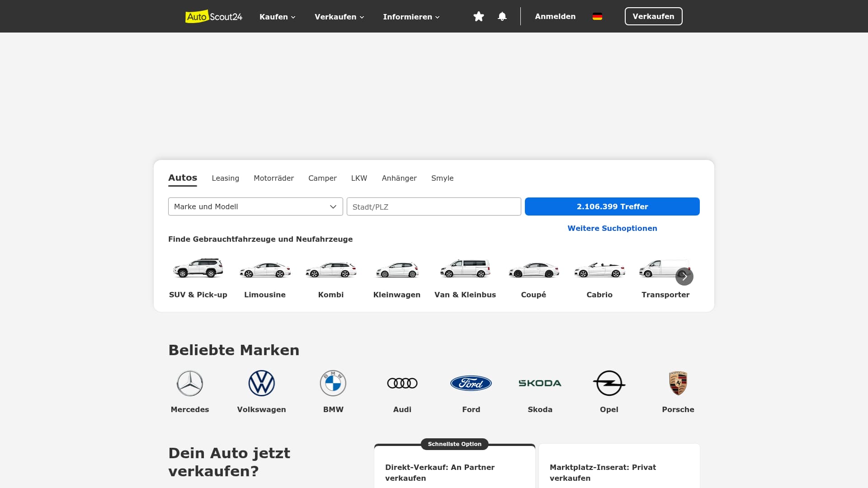Screen dimensions: 868x488
Task: Click the Mercedes brand name text
Action: (x=190, y=409)
